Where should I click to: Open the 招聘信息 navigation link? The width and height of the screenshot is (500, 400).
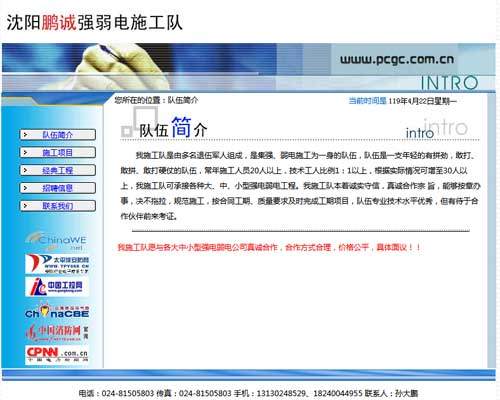(x=57, y=188)
